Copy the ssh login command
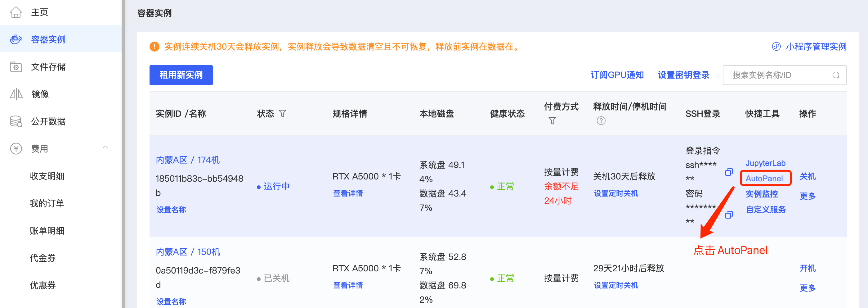Image resolution: width=868 pixels, height=308 pixels. point(729,172)
